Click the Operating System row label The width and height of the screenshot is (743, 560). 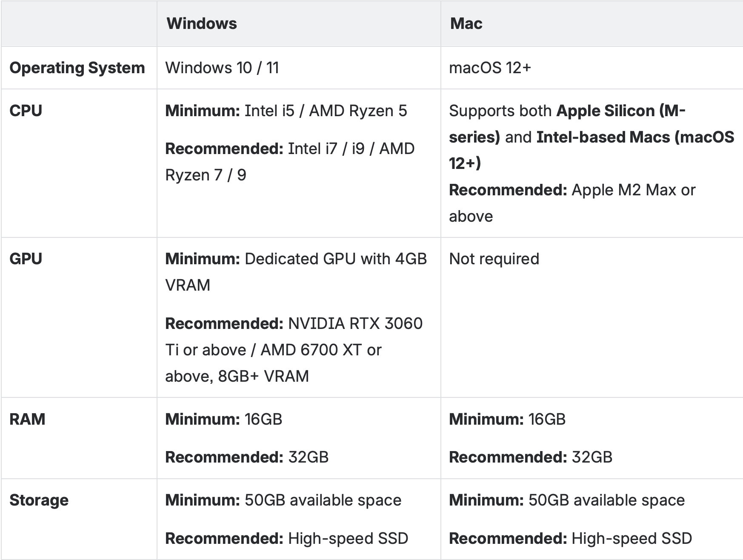77,68
